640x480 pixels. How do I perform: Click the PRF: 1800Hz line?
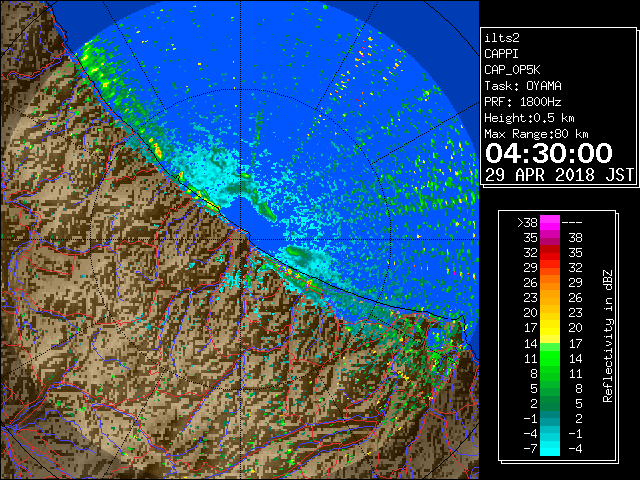[x=523, y=102]
